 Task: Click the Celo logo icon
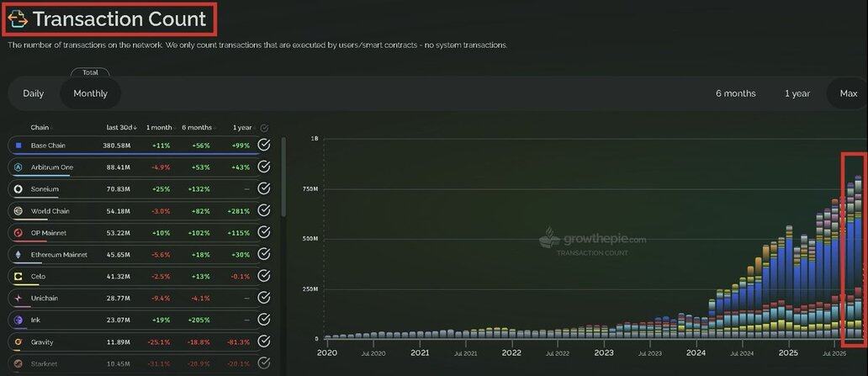click(x=19, y=276)
